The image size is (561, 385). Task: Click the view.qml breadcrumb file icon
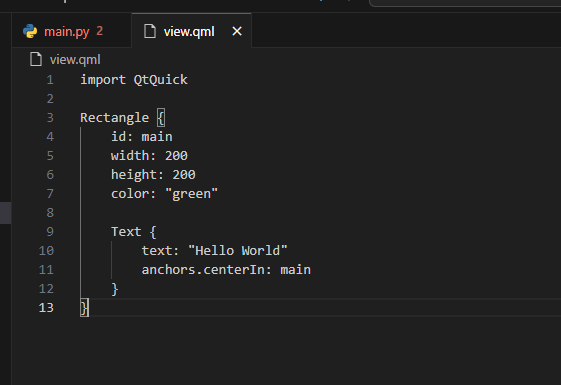[x=36, y=59]
